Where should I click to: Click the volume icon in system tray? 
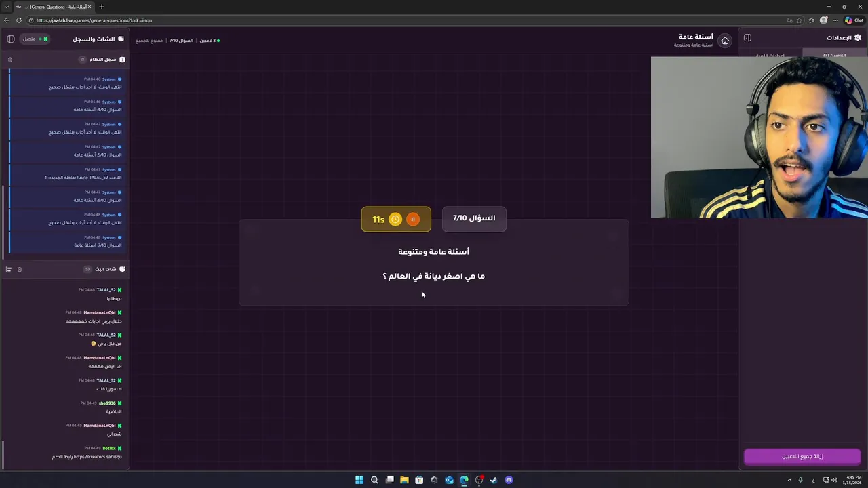tap(834, 480)
